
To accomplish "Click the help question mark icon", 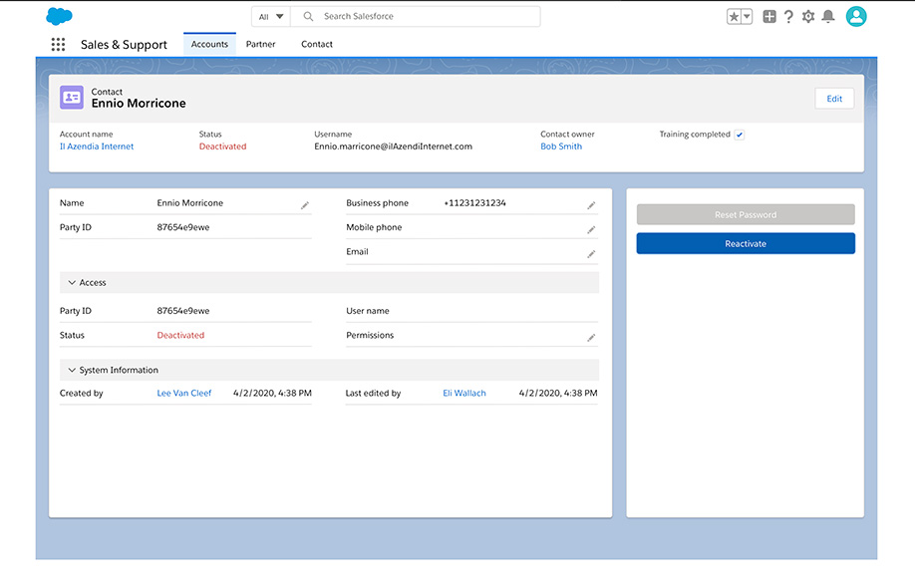I will click(788, 16).
